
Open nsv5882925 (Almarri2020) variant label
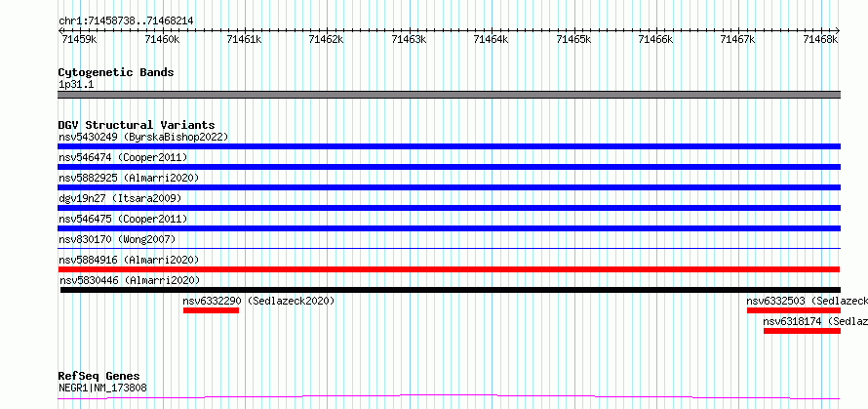pos(129,178)
